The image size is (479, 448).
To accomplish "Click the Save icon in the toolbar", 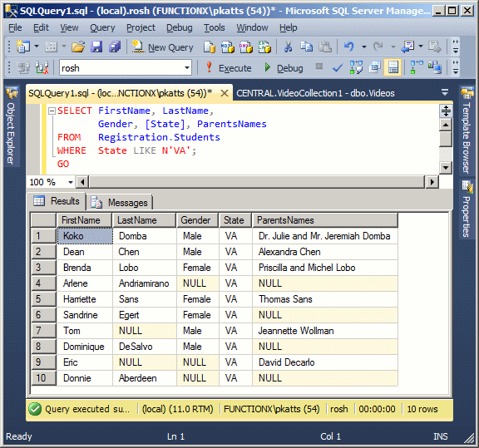I will [96, 47].
